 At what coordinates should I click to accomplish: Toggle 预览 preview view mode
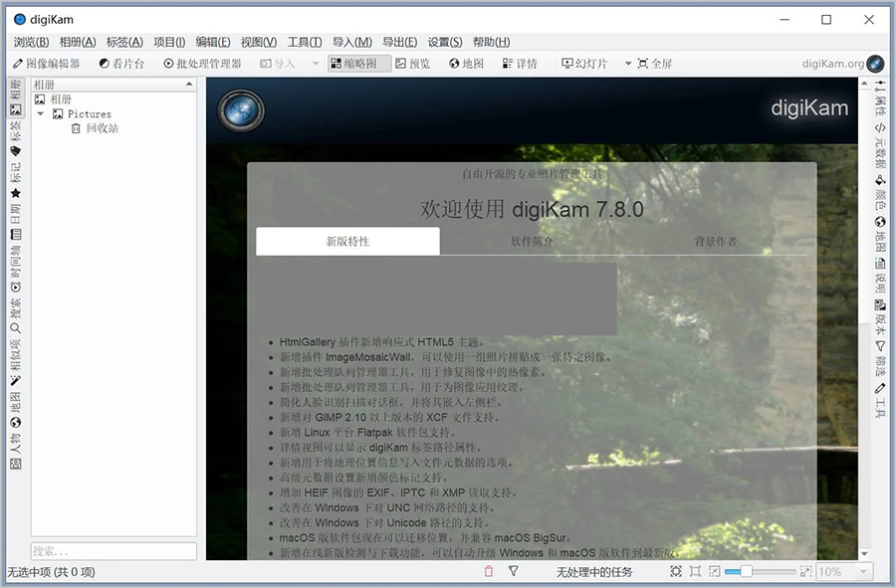412,64
